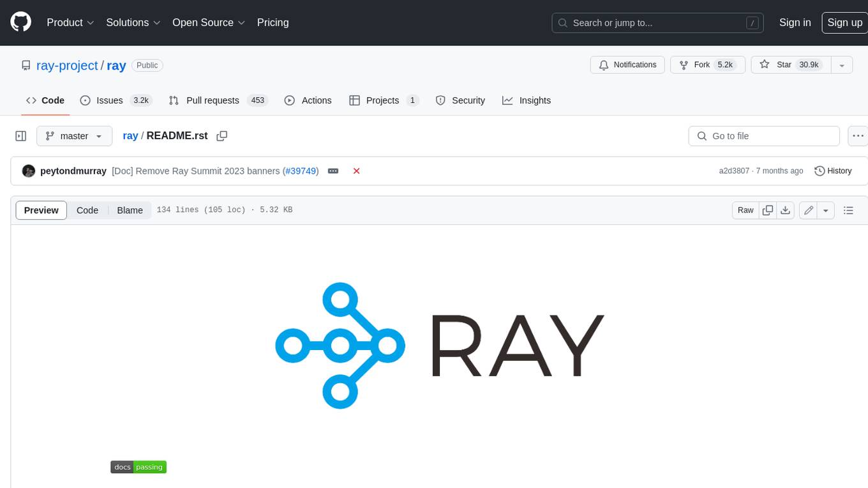Star the repository
Image resolution: width=868 pixels, height=488 pixels.
pyautogui.click(x=790, y=65)
